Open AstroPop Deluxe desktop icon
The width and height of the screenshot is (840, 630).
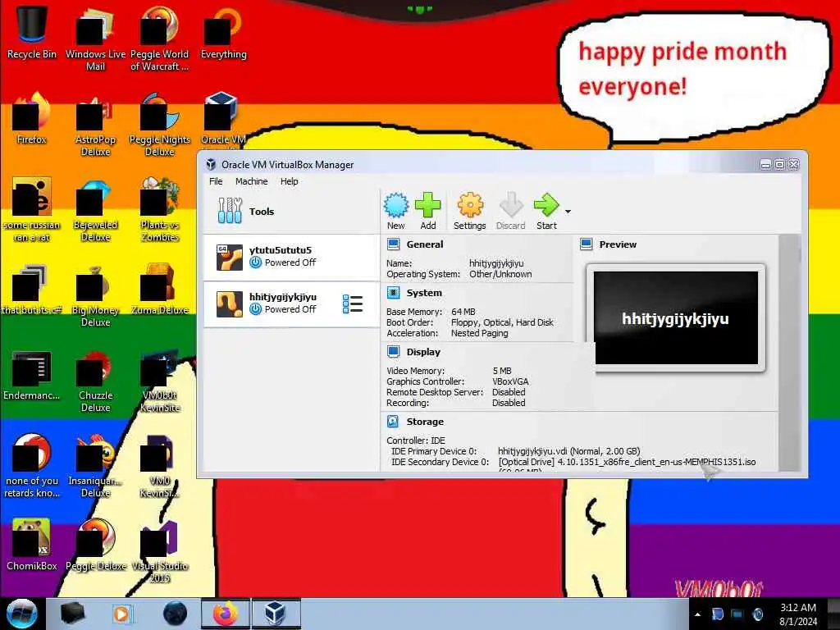coord(95,125)
